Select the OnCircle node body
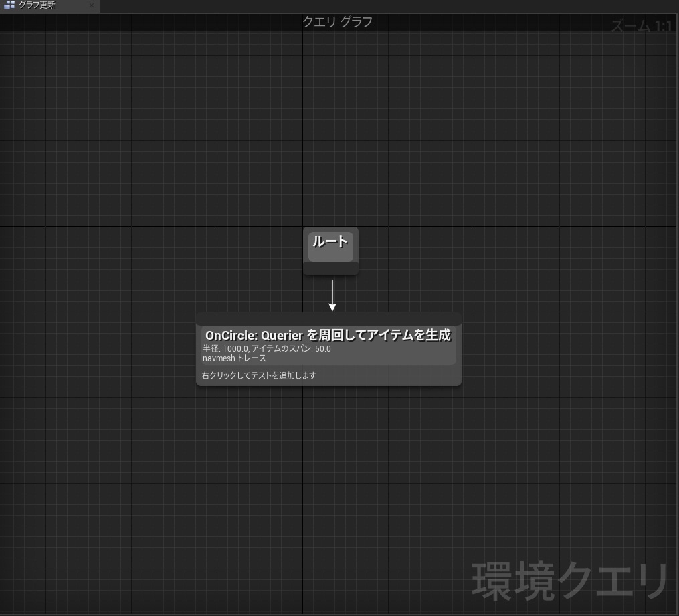679x616 pixels. point(328,351)
